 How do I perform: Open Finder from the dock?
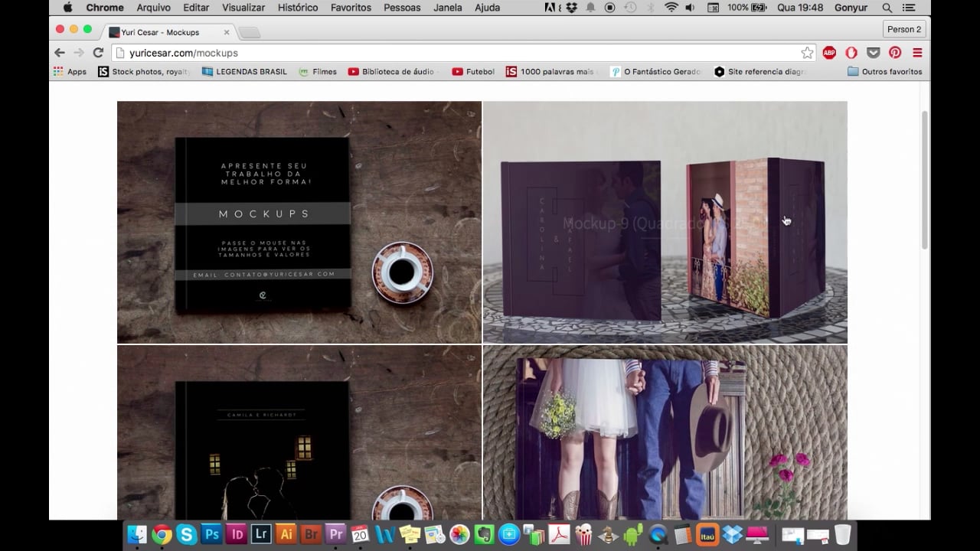[137, 534]
